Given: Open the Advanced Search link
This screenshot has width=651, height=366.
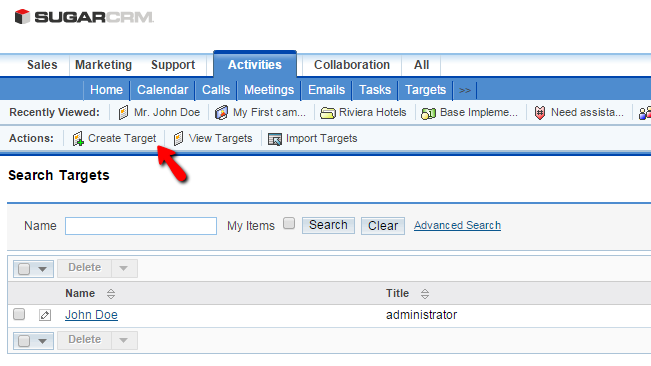Looking at the screenshot, I should coord(457,225).
